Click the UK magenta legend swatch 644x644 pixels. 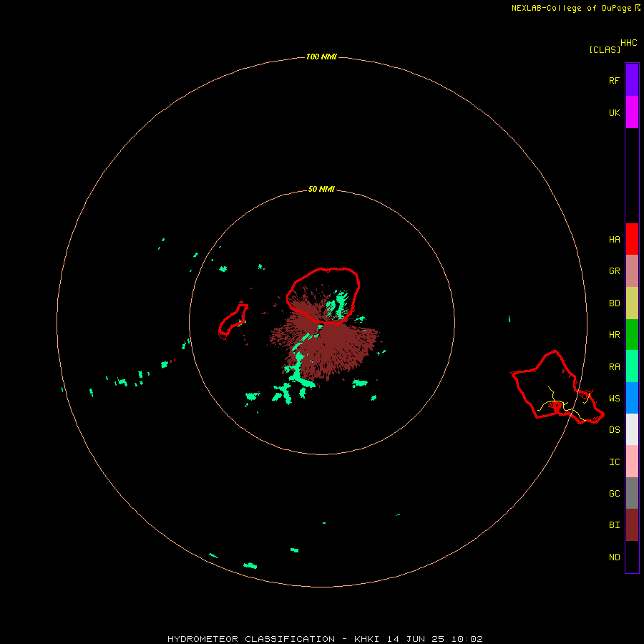pyautogui.click(x=632, y=112)
